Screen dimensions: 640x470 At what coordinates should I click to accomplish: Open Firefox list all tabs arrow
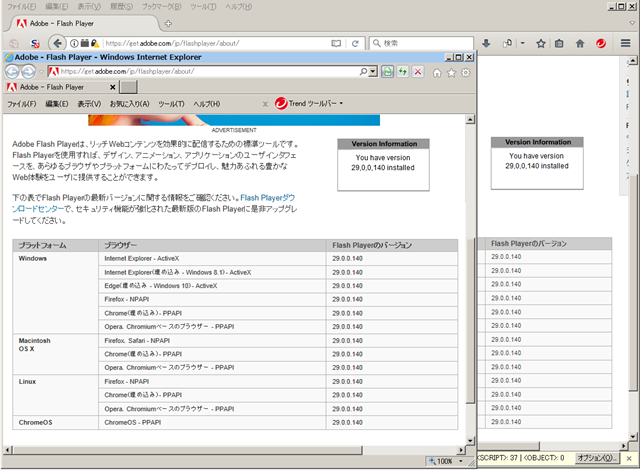632,23
